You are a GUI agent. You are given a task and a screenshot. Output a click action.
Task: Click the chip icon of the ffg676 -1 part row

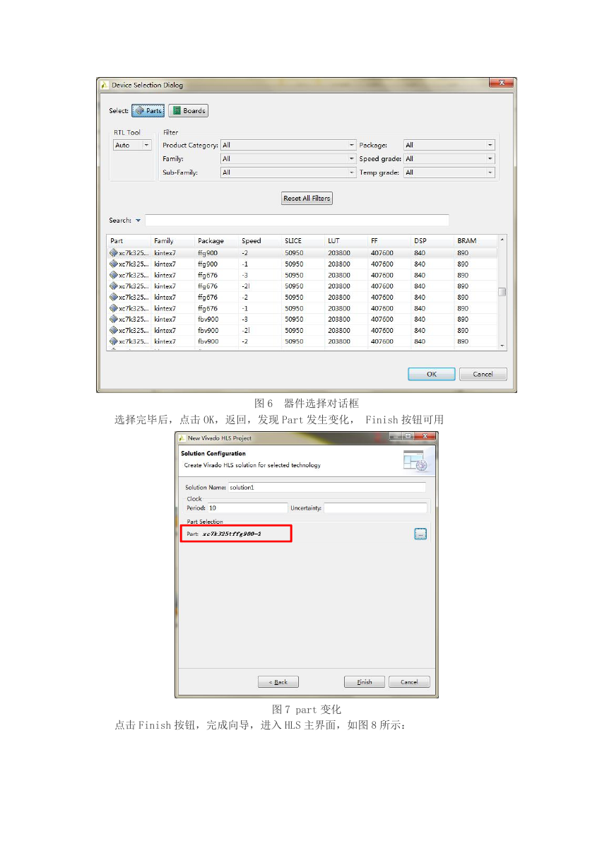pos(113,308)
